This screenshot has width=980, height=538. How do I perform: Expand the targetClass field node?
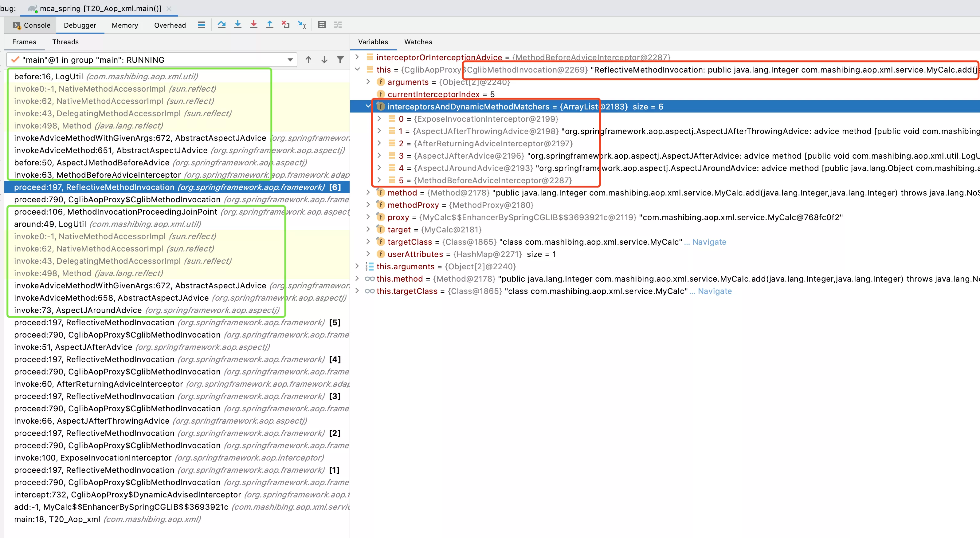[368, 241]
